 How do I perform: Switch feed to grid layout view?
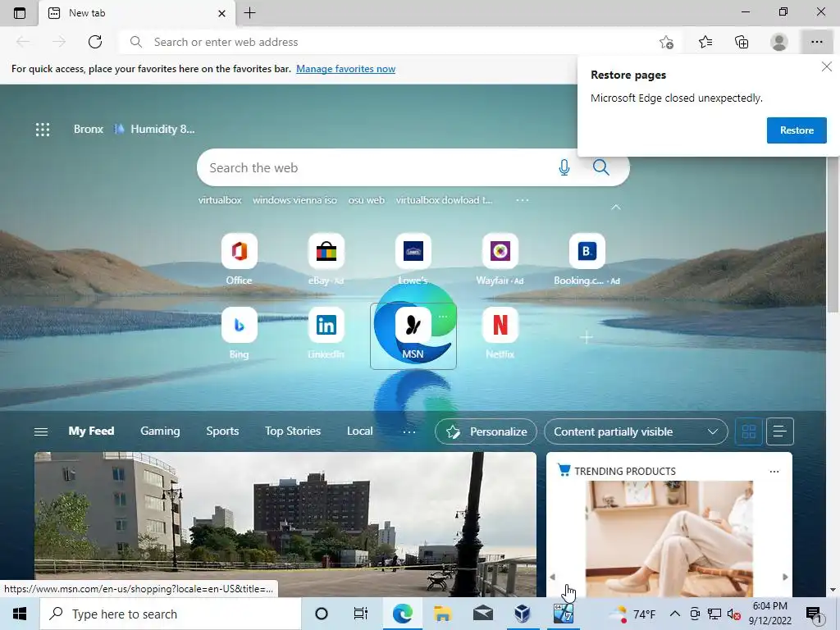pos(748,431)
